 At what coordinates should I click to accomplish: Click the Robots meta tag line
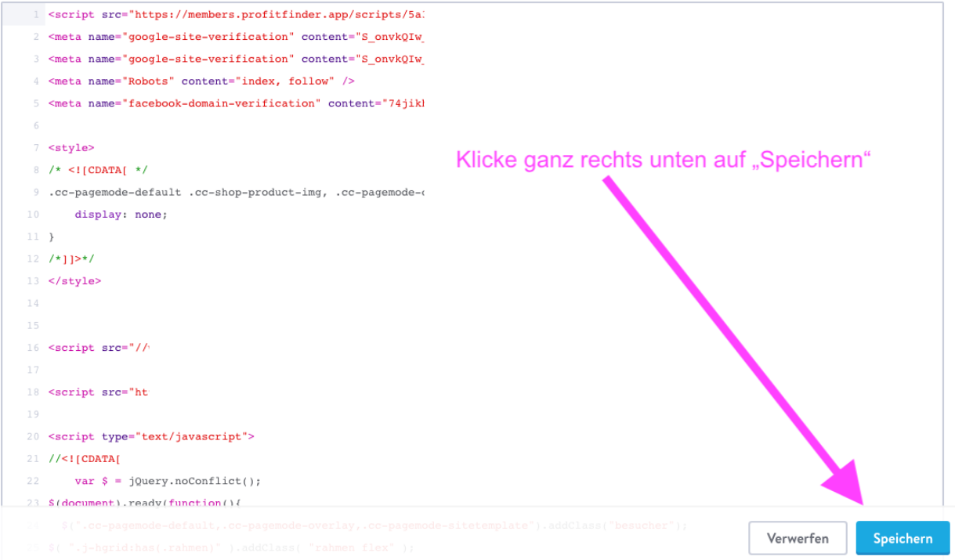(x=201, y=81)
